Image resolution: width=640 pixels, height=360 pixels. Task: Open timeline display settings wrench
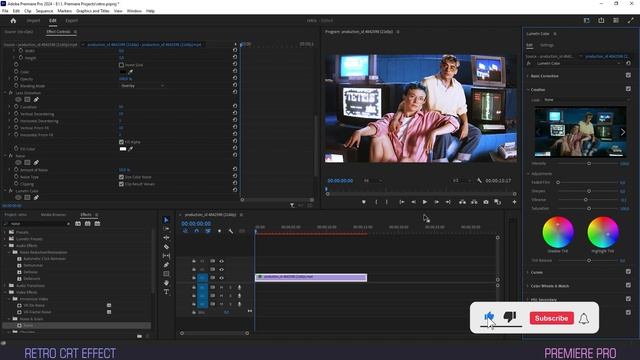[231, 231]
